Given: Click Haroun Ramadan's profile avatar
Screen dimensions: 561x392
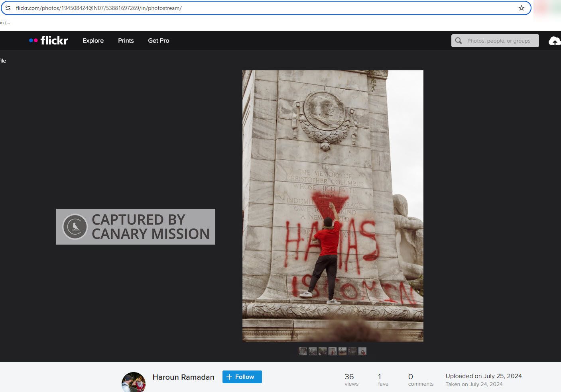Looking at the screenshot, I should click(133, 382).
